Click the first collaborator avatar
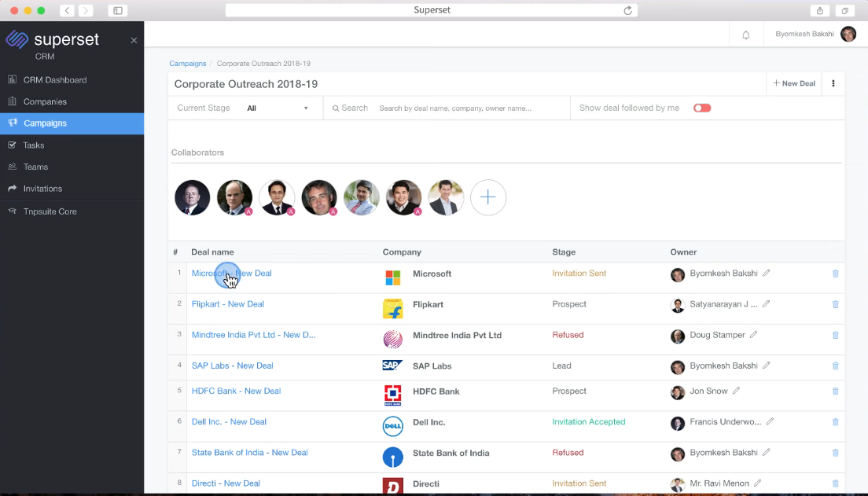868x496 pixels. click(192, 197)
